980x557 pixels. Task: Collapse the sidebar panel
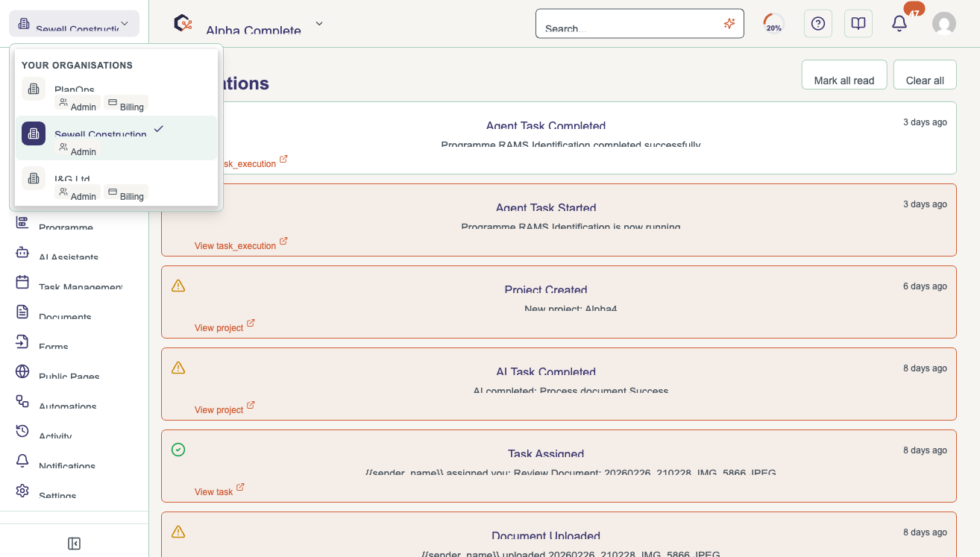(x=74, y=544)
